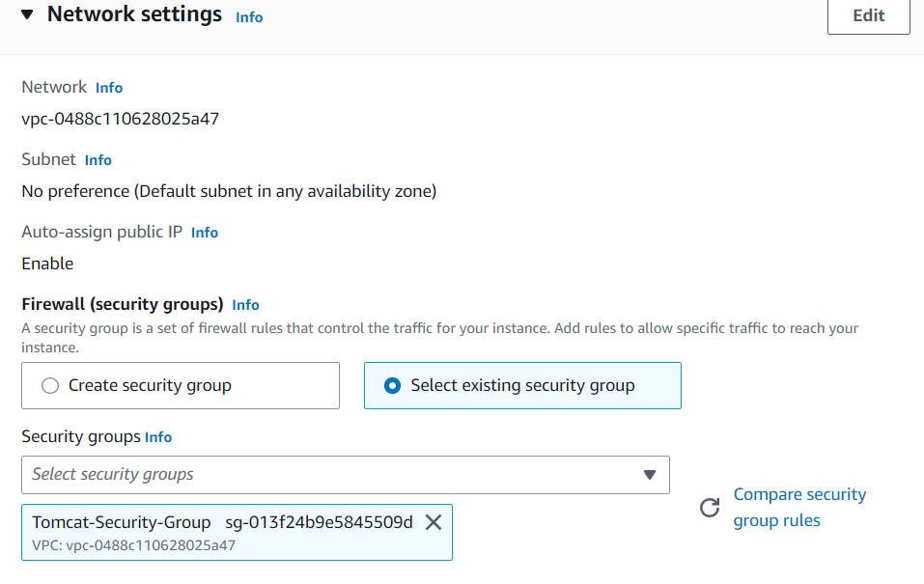Open the Select security groups dropdown
Image resolution: width=924 pixels, height=584 pixels.
pyautogui.click(x=346, y=474)
